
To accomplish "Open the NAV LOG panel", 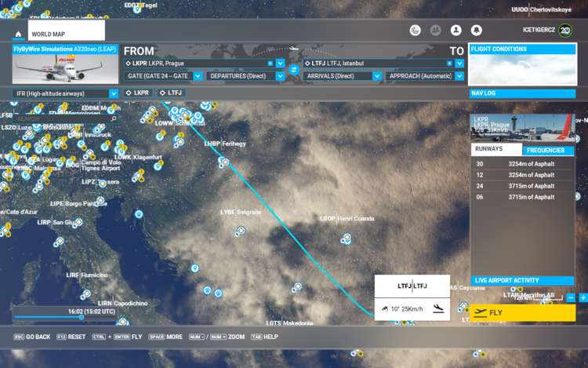I will point(521,93).
